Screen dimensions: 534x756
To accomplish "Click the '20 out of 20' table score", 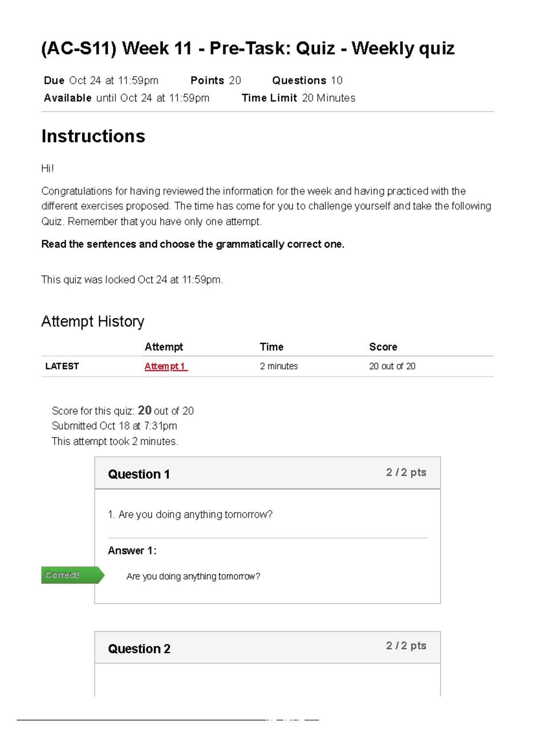I will 392,366.
